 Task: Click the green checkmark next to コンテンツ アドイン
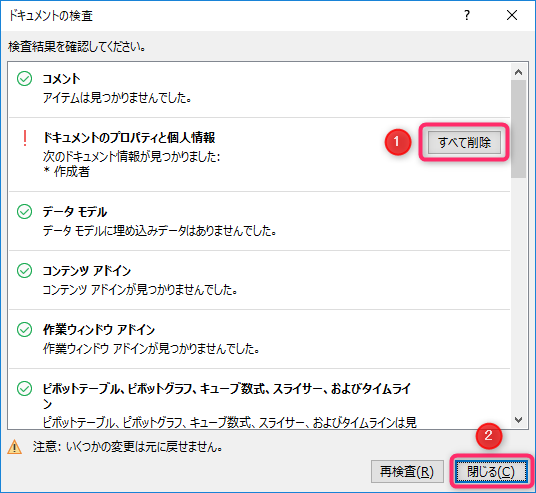pos(25,270)
